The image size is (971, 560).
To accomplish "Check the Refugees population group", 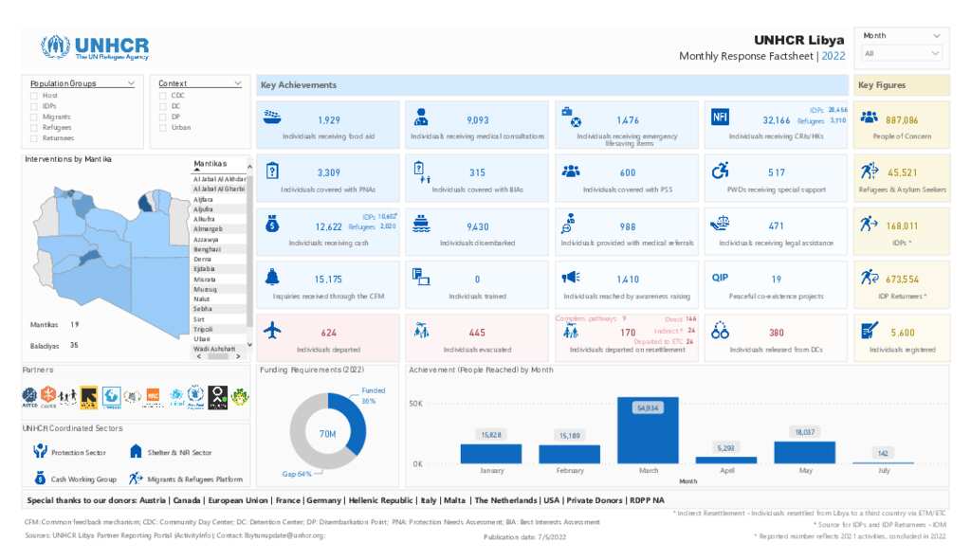I will pyautogui.click(x=34, y=128).
